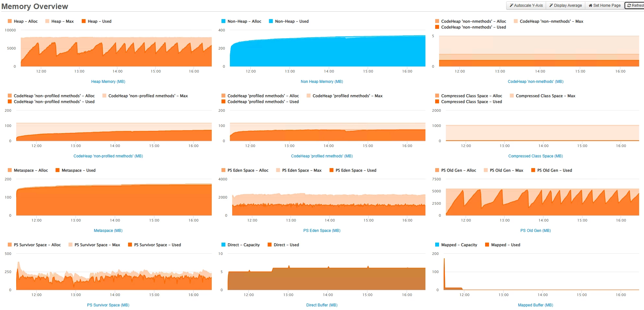Click the Autoscale Y-Axis button
The width and height of the screenshot is (644, 310).
coord(526,6)
